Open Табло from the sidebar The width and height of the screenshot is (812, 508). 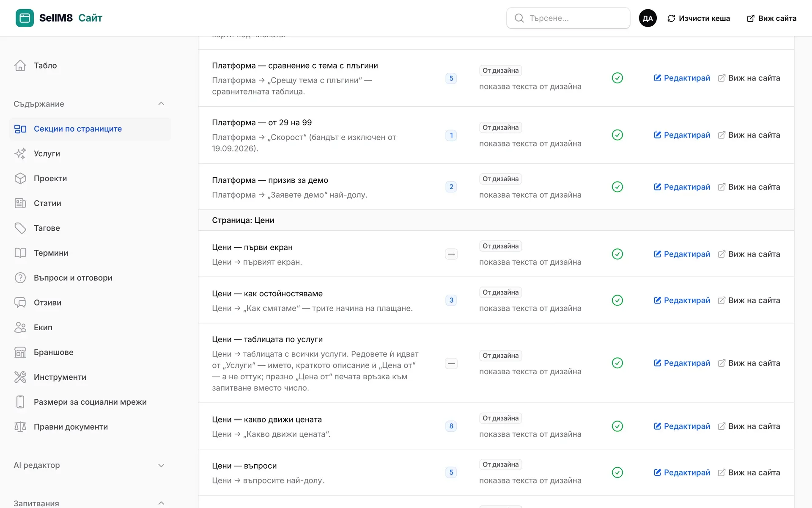click(90, 66)
